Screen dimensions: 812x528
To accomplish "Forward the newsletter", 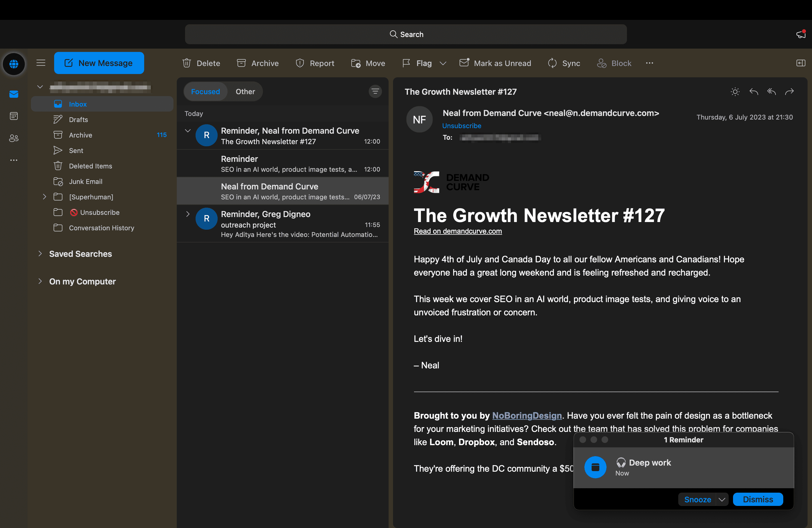I will pyautogui.click(x=789, y=91).
